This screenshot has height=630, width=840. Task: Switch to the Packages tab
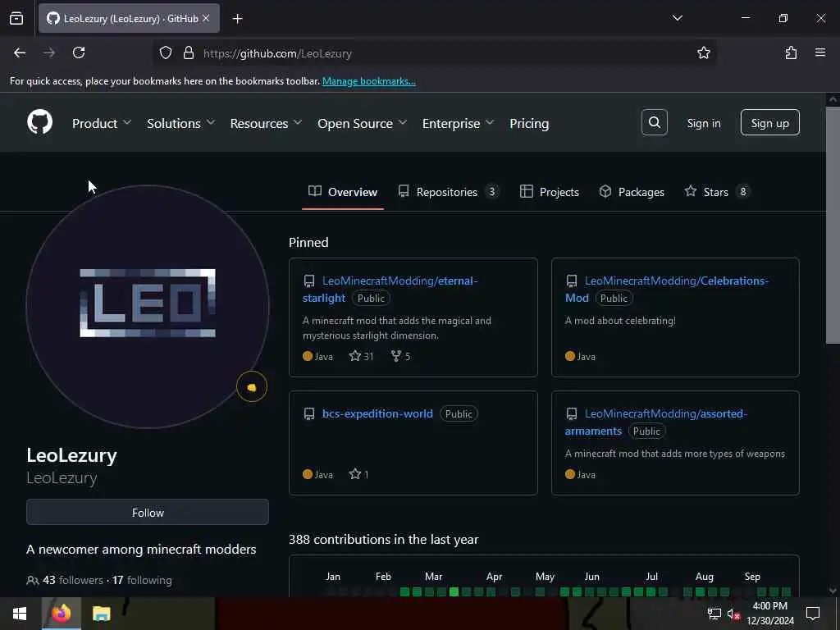[632, 192]
